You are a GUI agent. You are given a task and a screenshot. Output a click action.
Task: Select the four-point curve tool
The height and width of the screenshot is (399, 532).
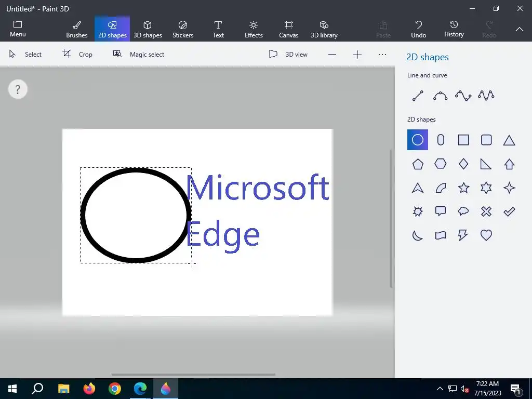tap(463, 96)
